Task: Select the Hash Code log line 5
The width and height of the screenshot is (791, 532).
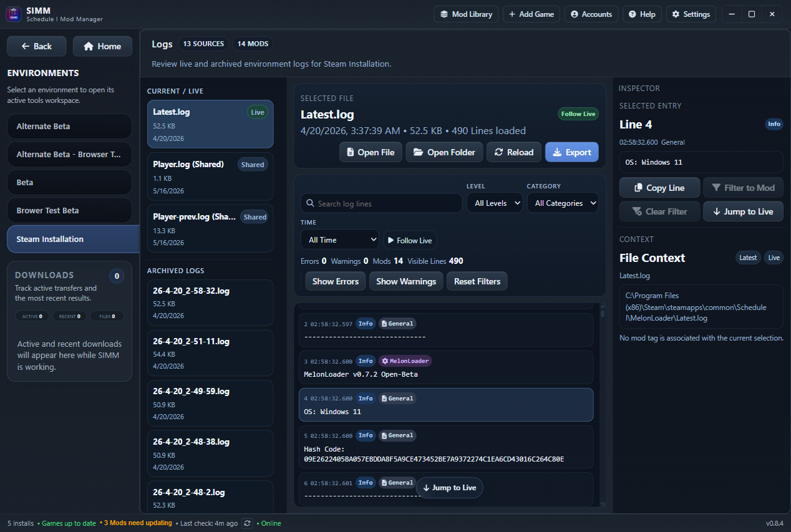Action: (x=446, y=447)
